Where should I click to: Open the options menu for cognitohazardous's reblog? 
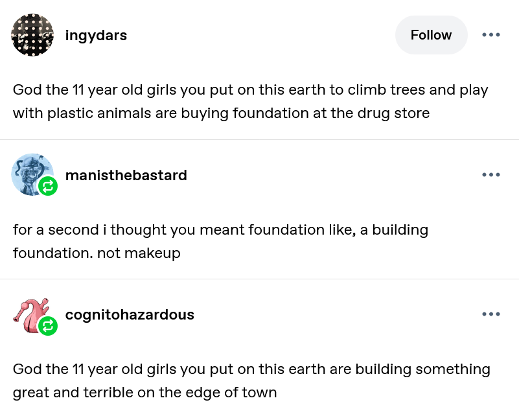tap(491, 315)
